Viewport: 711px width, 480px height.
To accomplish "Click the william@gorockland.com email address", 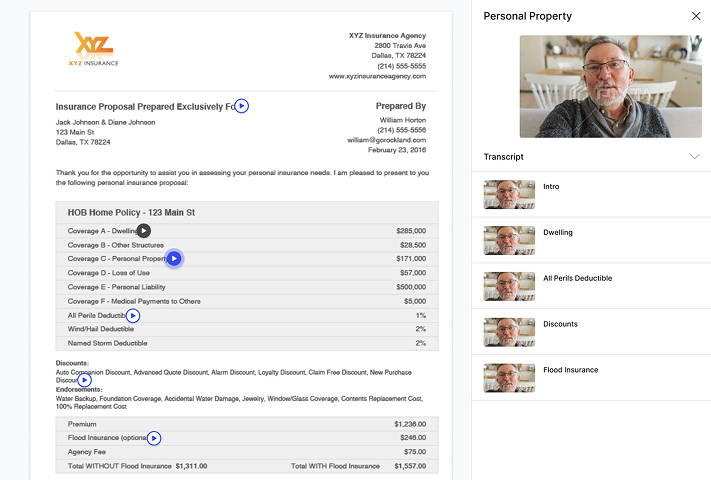I will [386, 140].
